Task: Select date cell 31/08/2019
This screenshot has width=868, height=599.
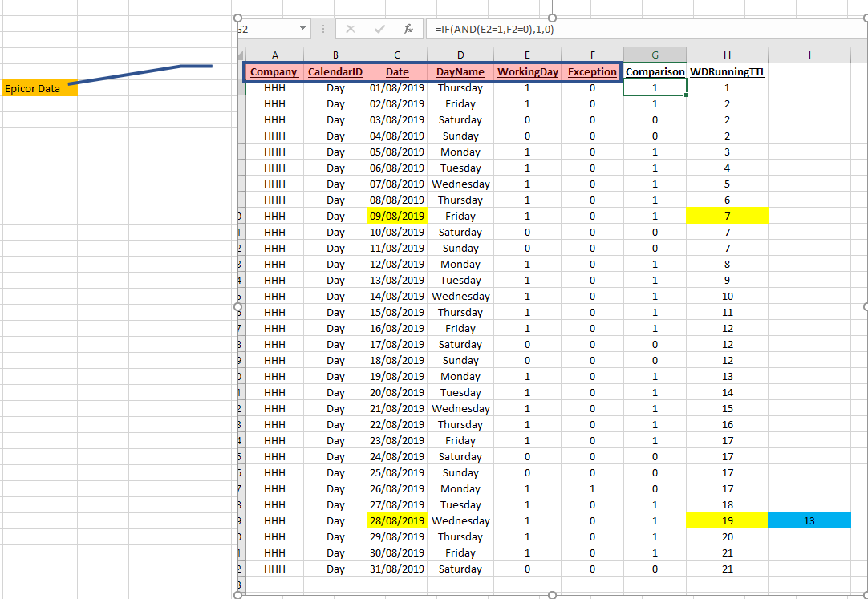Action: [x=397, y=569]
